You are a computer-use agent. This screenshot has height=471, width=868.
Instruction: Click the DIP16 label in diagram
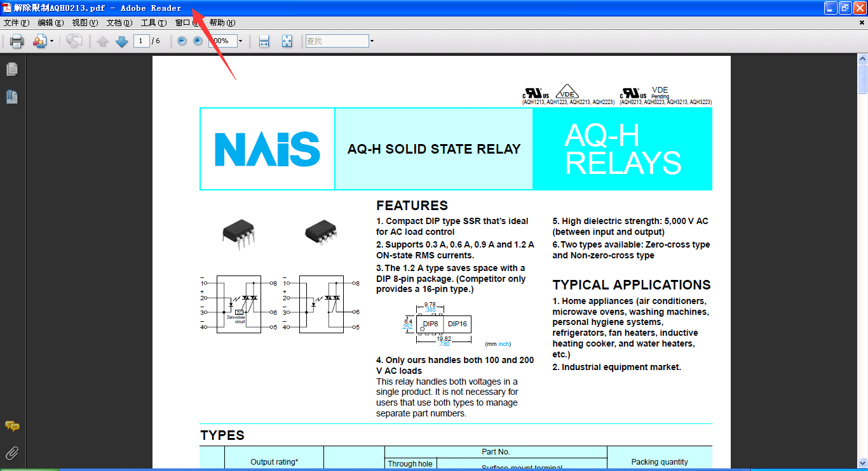pos(458,324)
